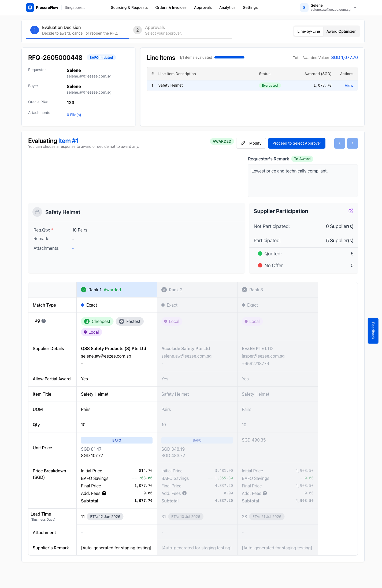Select the Rank 1 Awarded check circle
The image size is (382, 588).
point(84,290)
